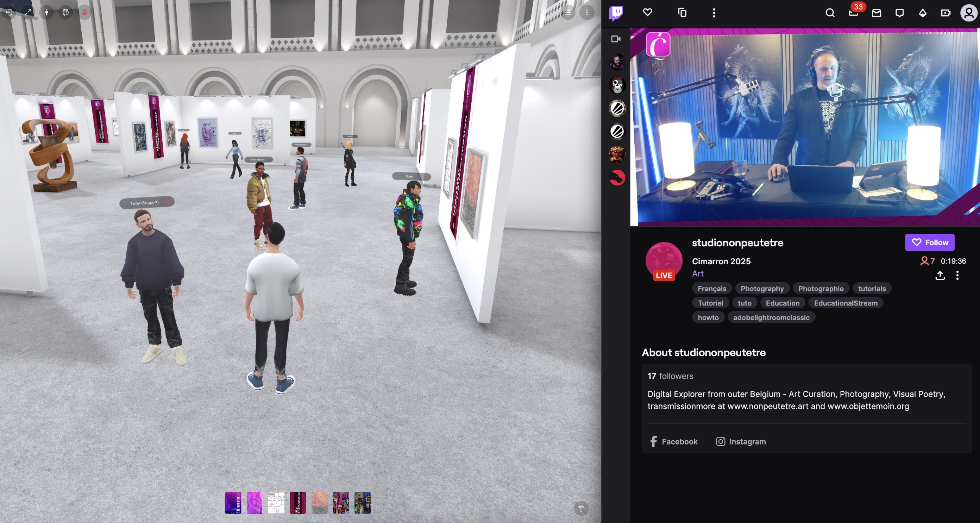This screenshot has height=523, width=980.
Task: Open the Twitch user account avatar menu
Action: tap(969, 13)
